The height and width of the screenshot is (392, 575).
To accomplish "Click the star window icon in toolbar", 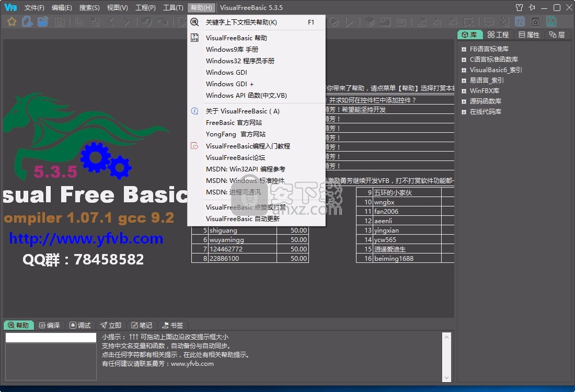I will [535, 22].
